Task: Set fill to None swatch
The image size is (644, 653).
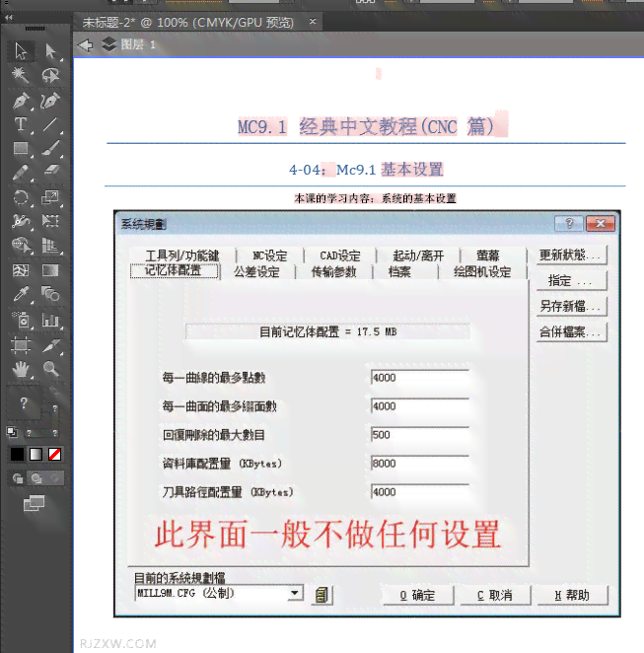Action: point(54,454)
